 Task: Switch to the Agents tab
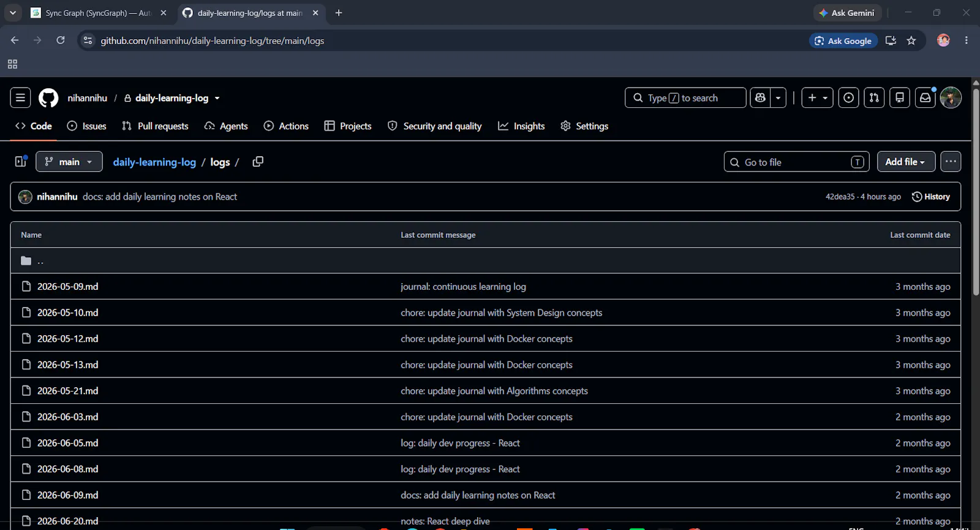pyautogui.click(x=226, y=126)
